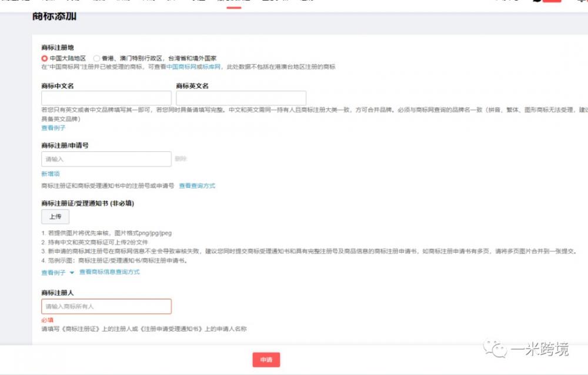Expand the 查看例子 dropdown arrow

tap(72, 273)
